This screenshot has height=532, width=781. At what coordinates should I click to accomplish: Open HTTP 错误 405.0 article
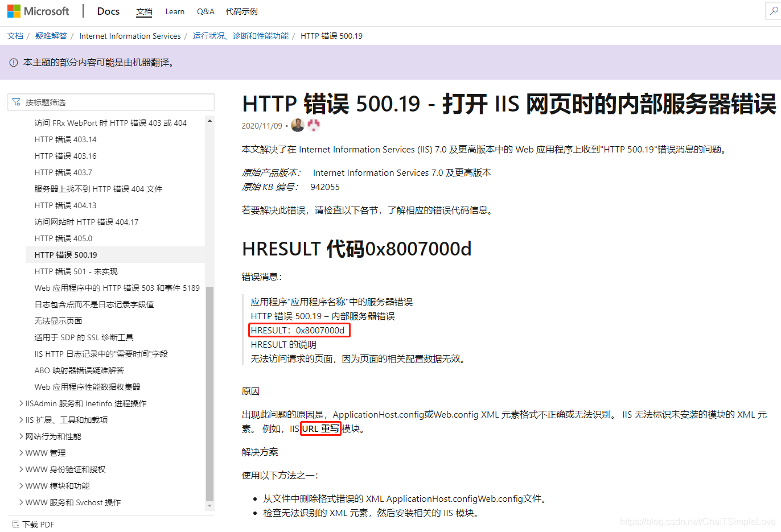[x=63, y=238]
